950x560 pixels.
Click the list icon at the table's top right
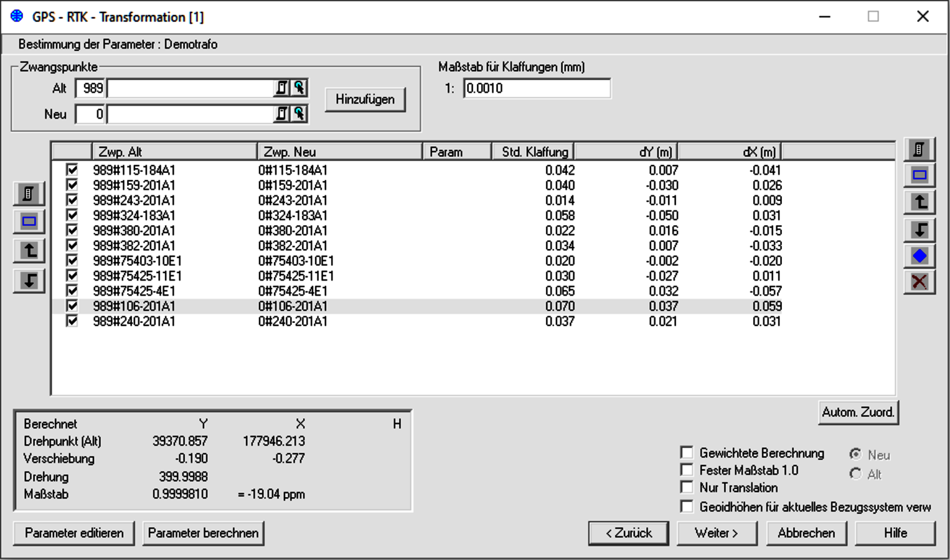919,150
